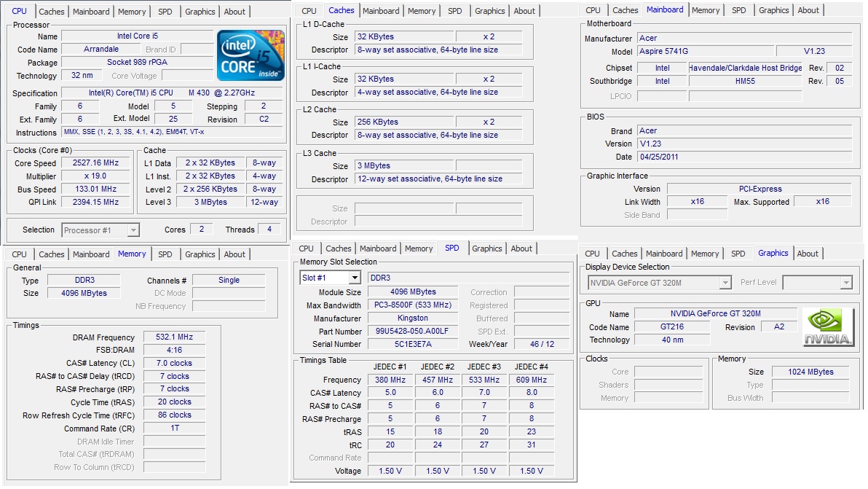Screen dimensions: 868x489
Task: Click the JEDEC #4 frequency 609 MHz
Action: [x=532, y=380]
